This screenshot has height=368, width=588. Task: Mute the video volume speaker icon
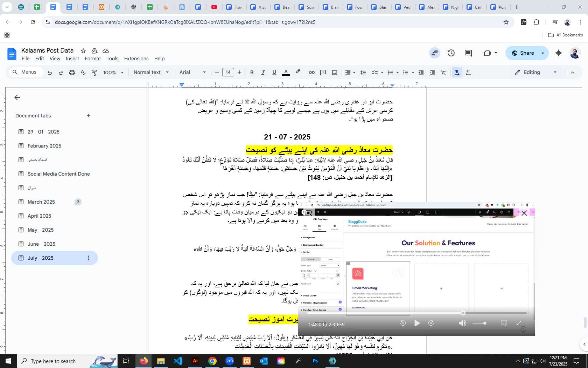[462, 323]
